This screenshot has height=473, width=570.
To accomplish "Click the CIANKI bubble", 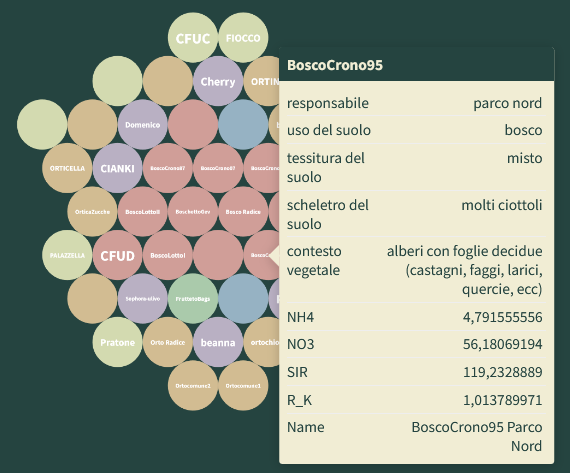I will coord(117,168).
